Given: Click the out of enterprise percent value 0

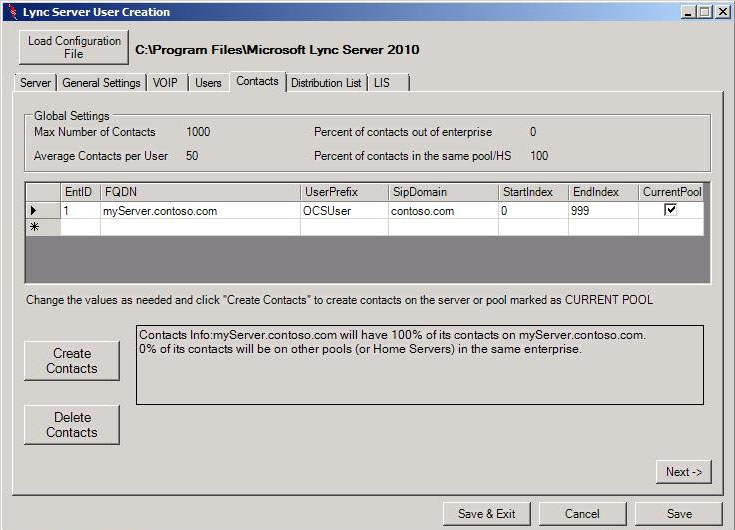Looking at the screenshot, I should [533, 132].
